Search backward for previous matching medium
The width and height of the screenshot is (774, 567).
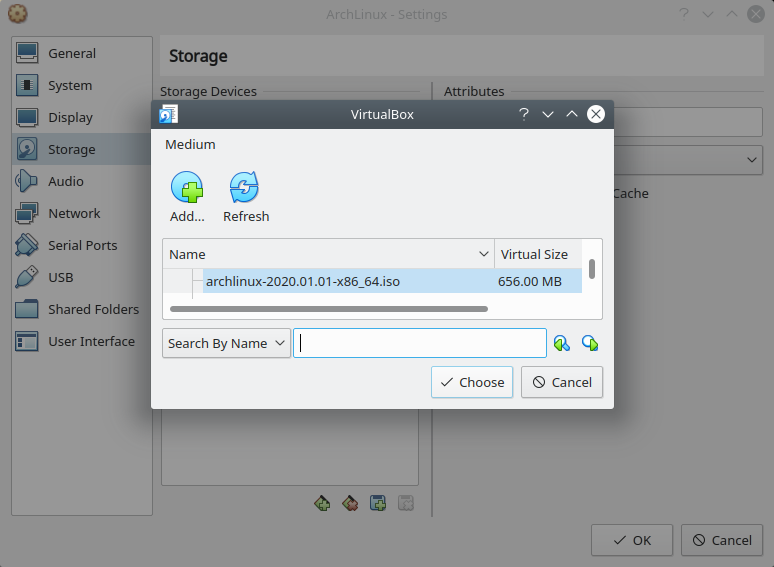click(562, 343)
